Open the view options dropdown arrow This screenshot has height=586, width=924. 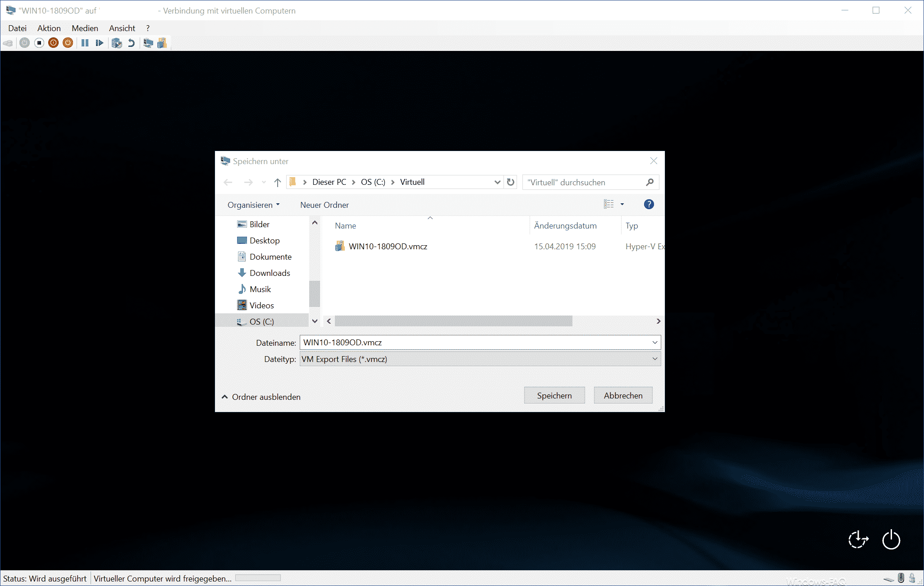click(622, 204)
